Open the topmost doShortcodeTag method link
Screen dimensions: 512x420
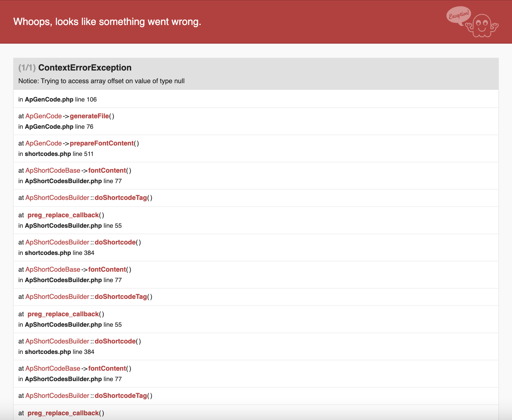121,198
